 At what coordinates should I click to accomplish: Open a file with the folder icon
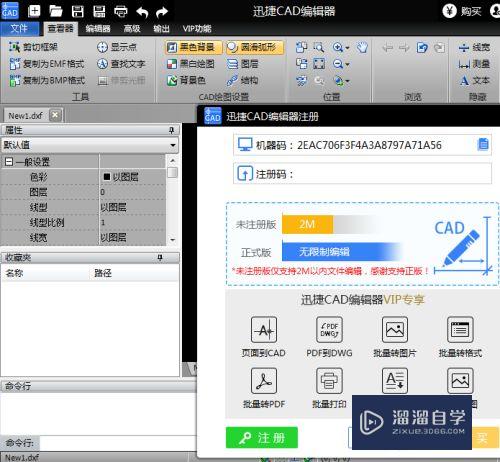tap(56, 11)
